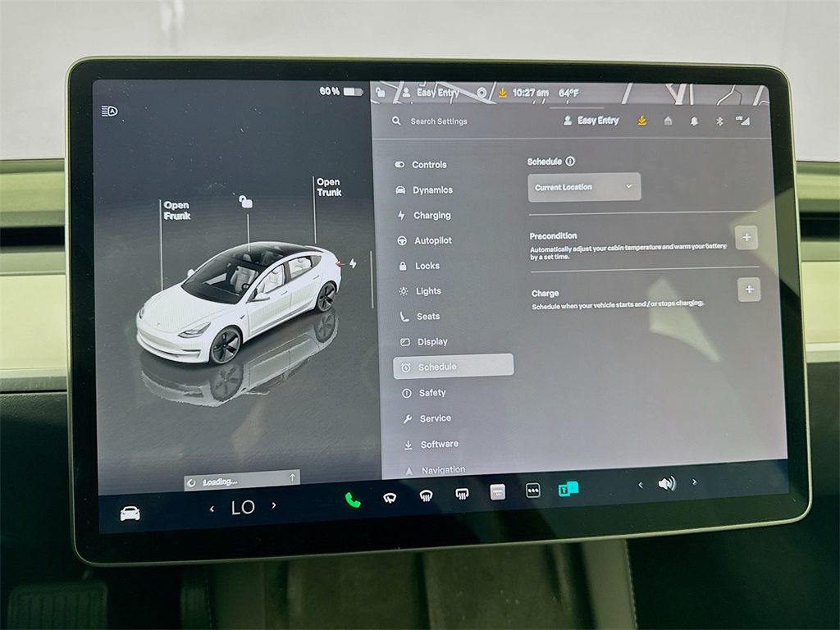
Task: Expand the Current Location dropdown
Action: [x=584, y=187]
